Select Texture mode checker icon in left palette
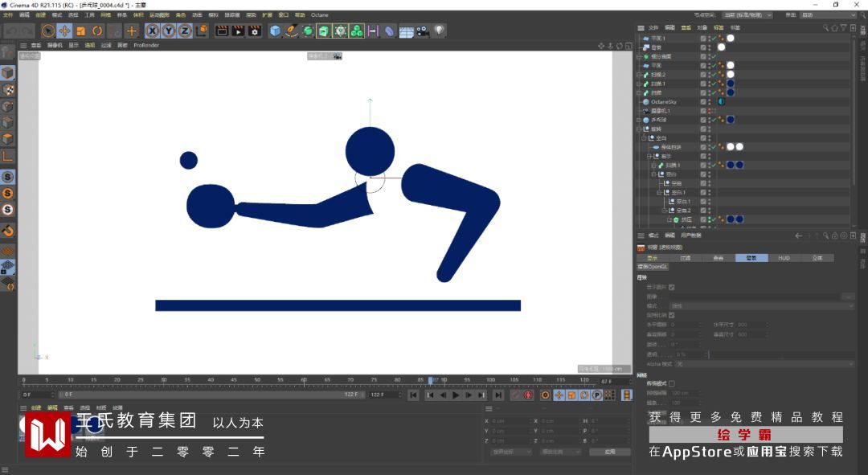Screen dimensions: 868x475 (x=8, y=90)
